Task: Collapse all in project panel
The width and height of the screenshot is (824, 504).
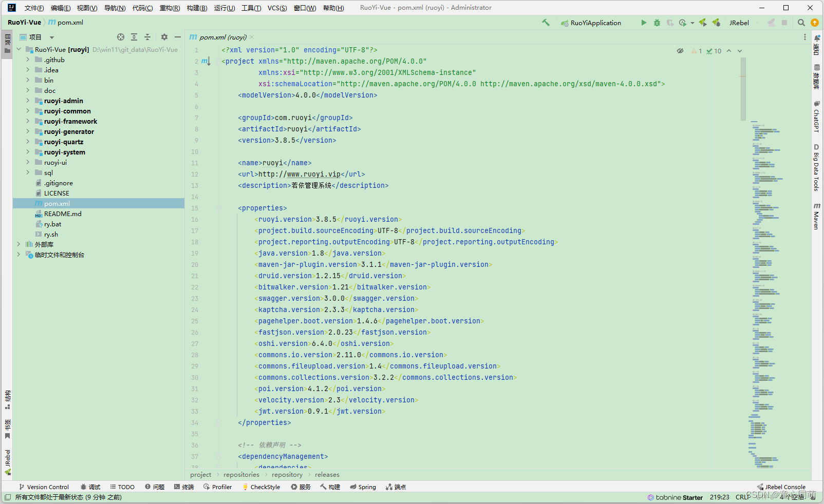Action: tap(147, 37)
